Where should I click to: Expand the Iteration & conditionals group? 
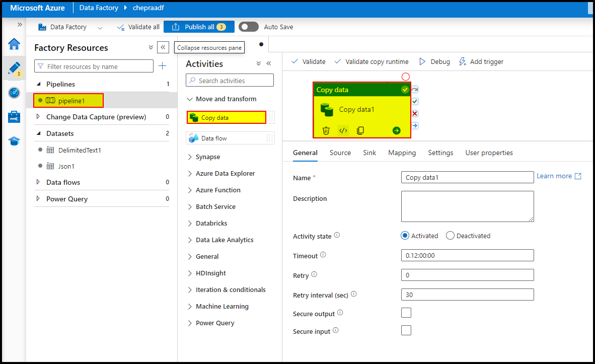[190, 289]
